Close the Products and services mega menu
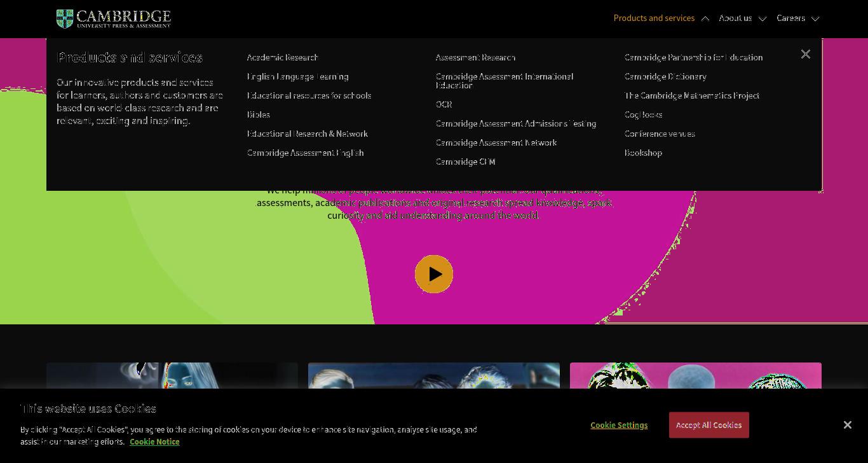This screenshot has height=463, width=868. point(806,54)
